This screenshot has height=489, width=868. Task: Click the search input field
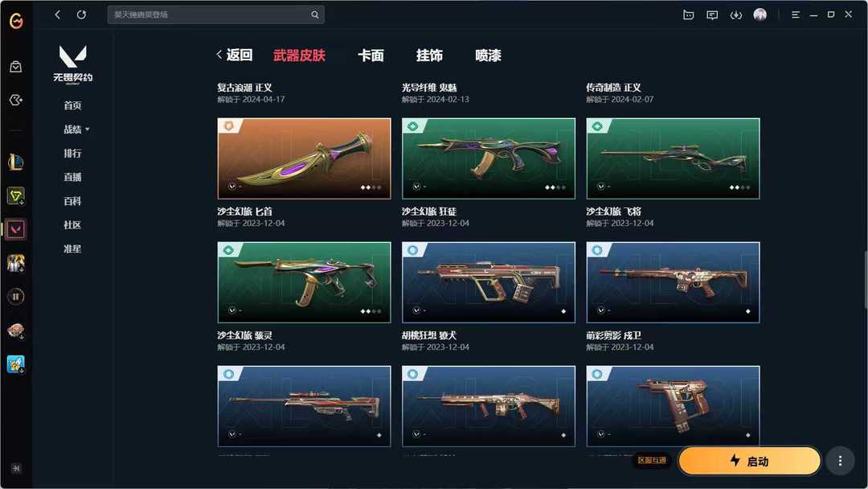click(211, 15)
